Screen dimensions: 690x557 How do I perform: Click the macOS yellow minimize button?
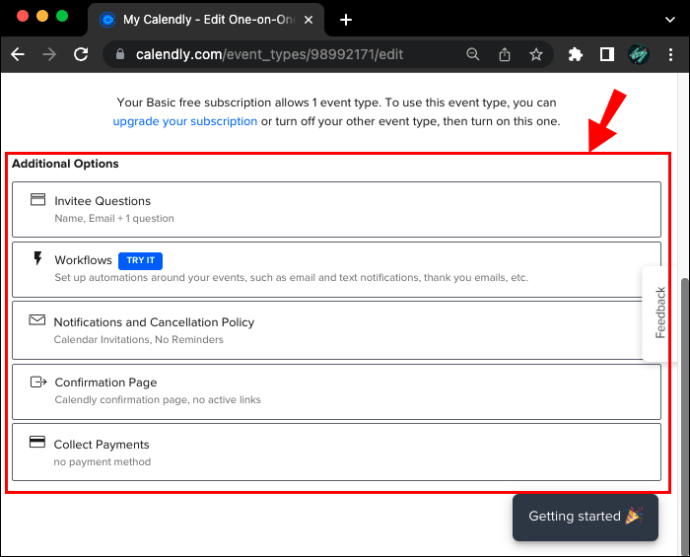pos(42,16)
